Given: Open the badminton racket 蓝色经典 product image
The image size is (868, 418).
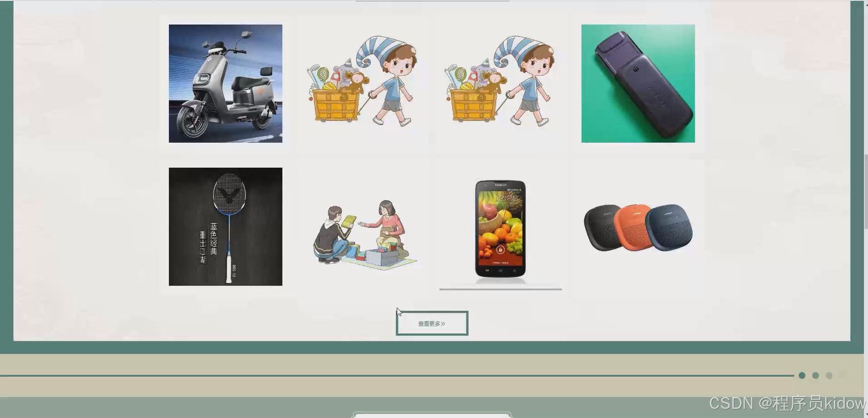Looking at the screenshot, I should click(x=226, y=227).
